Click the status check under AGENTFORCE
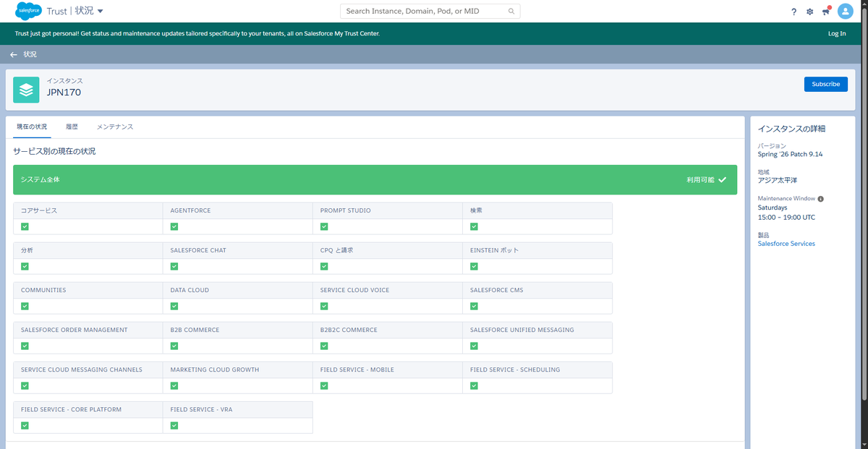This screenshot has height=449, width=868. 174,226
